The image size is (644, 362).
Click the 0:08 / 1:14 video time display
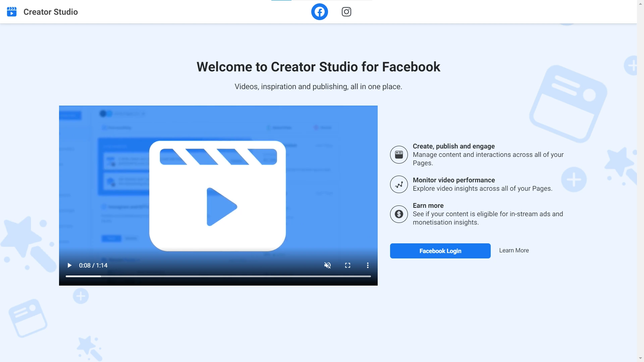[x=93, y=265]
